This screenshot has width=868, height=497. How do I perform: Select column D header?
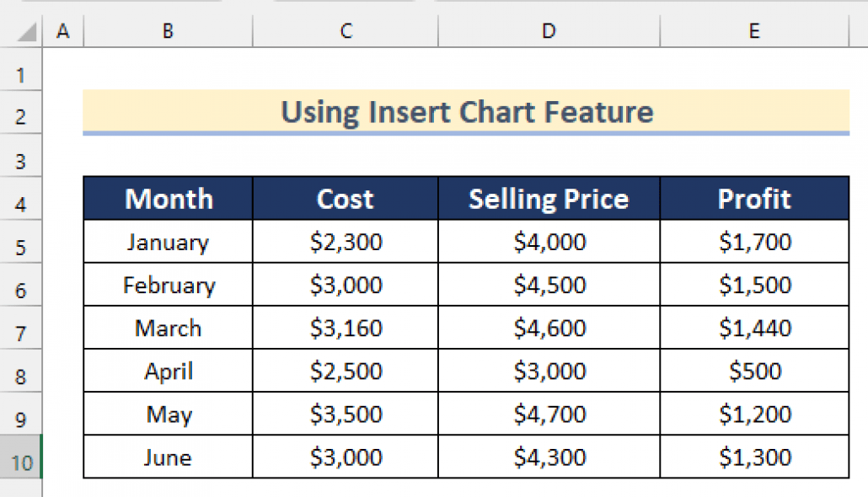pos(549,31)
